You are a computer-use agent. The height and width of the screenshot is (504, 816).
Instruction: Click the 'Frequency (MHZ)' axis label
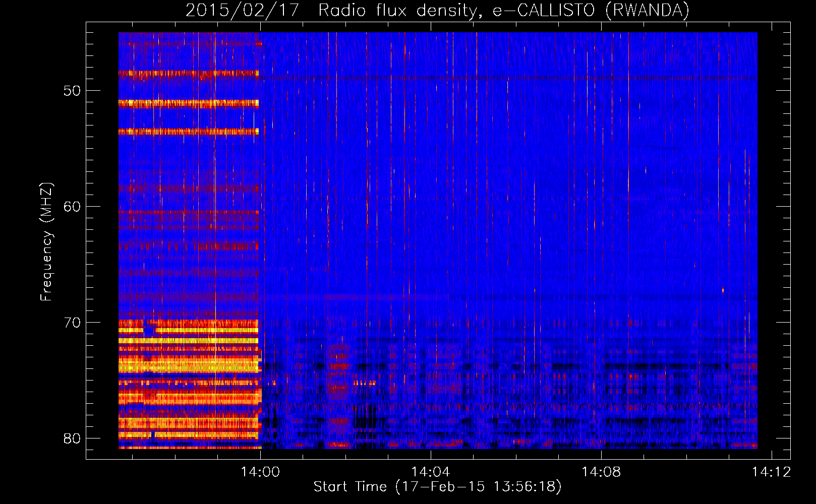[x=46, y=242]
